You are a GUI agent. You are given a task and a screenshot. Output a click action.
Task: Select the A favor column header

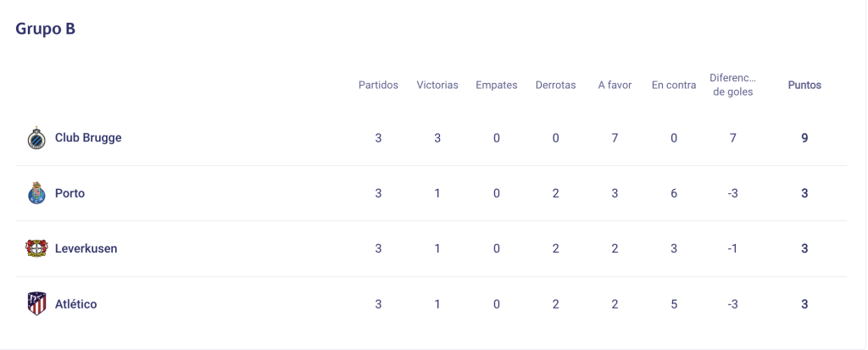(x=615, y=86)
